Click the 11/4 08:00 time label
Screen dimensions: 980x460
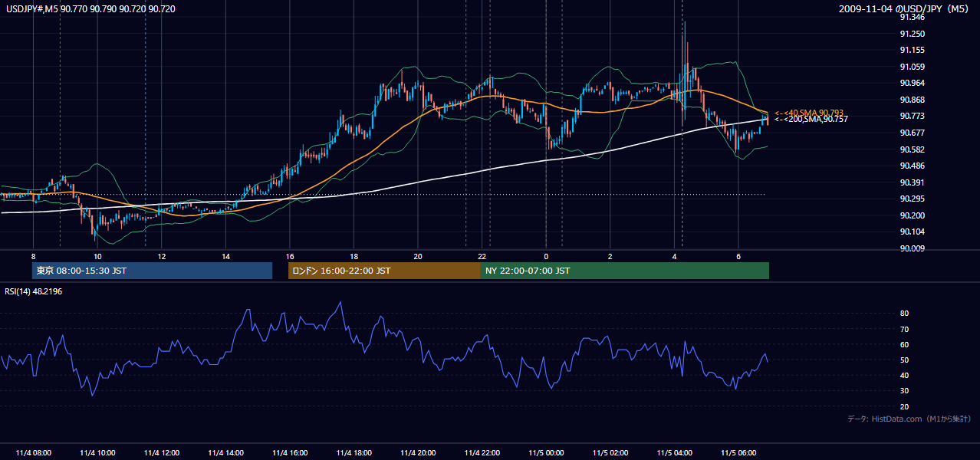[33, 453]
